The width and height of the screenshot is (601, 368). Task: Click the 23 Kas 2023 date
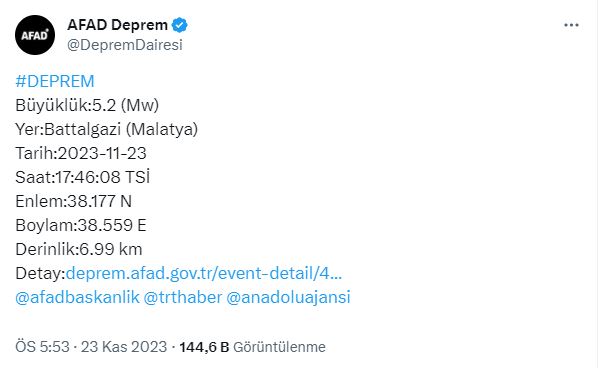(124, 347)
